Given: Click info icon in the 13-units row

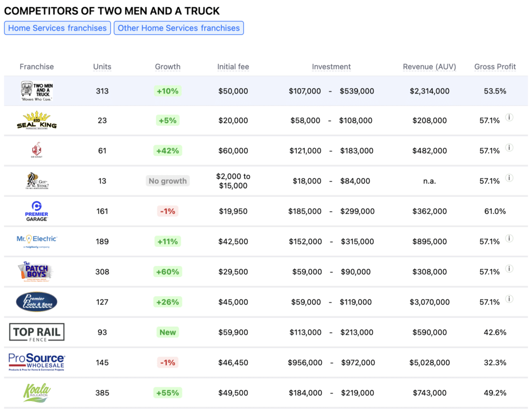Looking at the screenshot, I should pos(509,178).
